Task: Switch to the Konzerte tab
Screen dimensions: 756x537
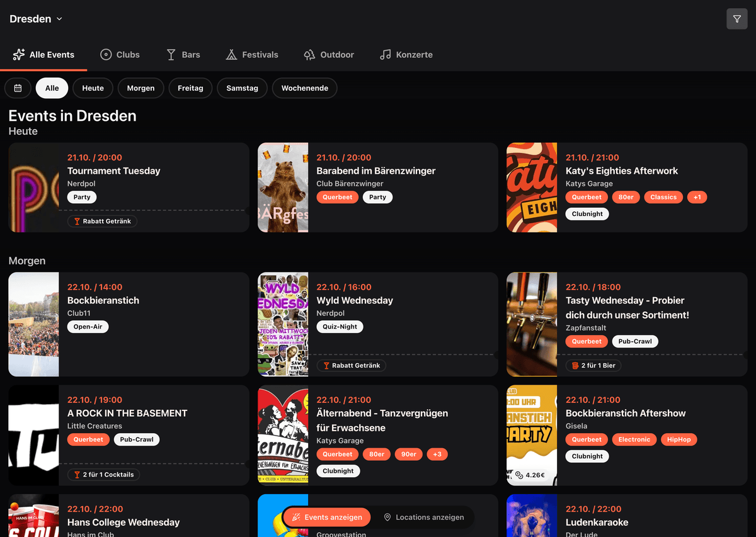Action: (x=406, y=55)
